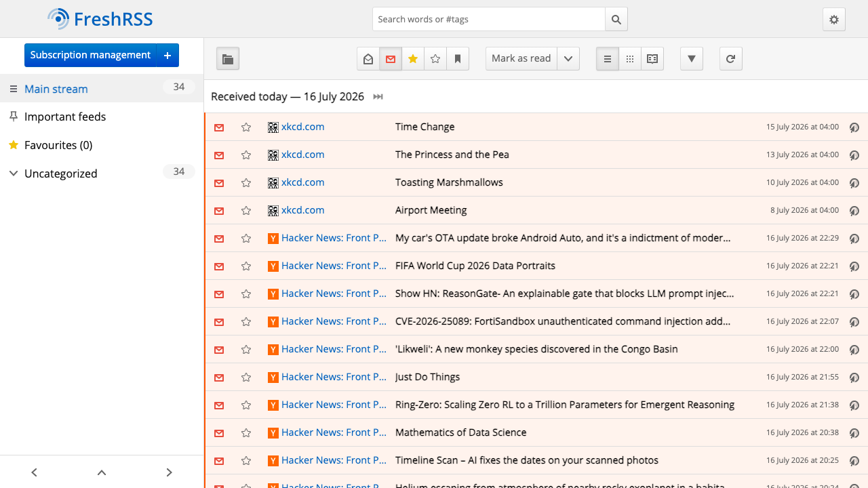Select Main stream in sidebar
The image size is (868, 488).
click(x=56, y=89)
